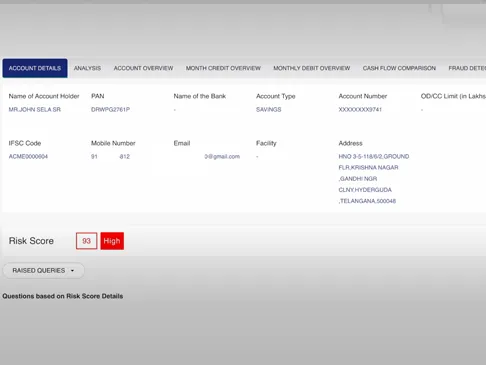This screenshot has height=365, width=486.
Task: Expand the Raised Queries dropdown
Action: [44, 270]
